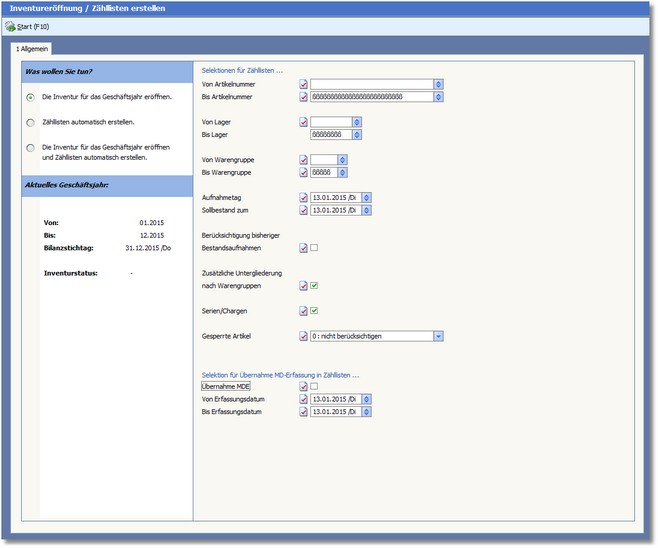This screenshot has height=548, width=658.
Task: Uncheck the Serien/Chargen checkbox
Action: tap(314, 311)
